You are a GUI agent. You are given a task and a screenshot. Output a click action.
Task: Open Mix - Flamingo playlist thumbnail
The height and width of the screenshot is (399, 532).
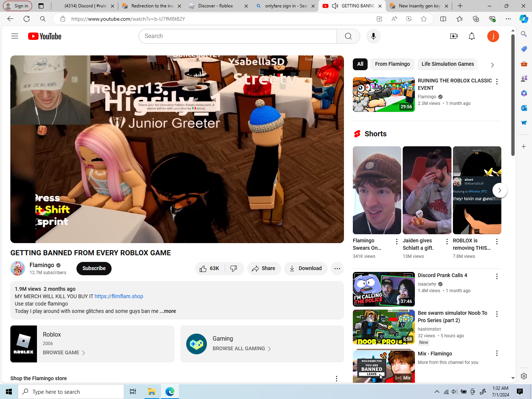[384, 366]
